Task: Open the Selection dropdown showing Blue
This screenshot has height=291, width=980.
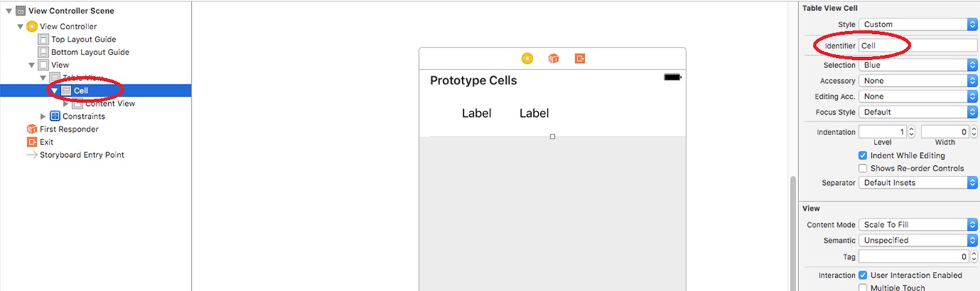Action: (917, 65)
